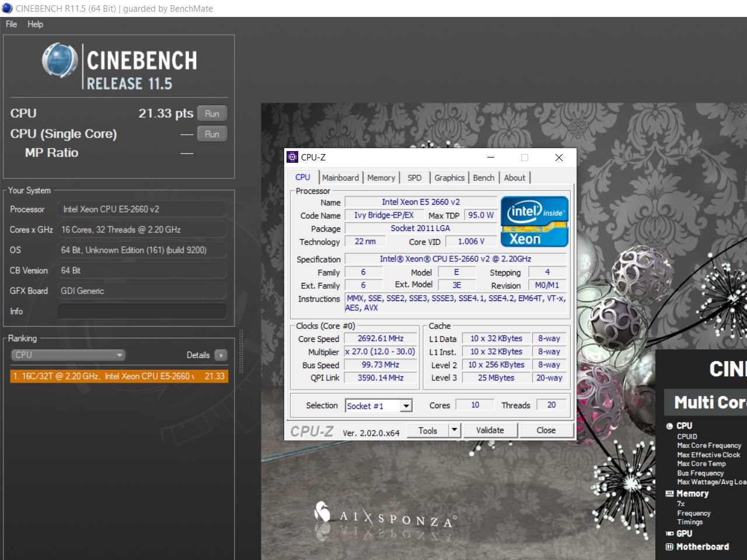The image size is (747, 560).
Task: Expand the Tools dropdown arrow in CPU-Z
Action: pos(455,430)
